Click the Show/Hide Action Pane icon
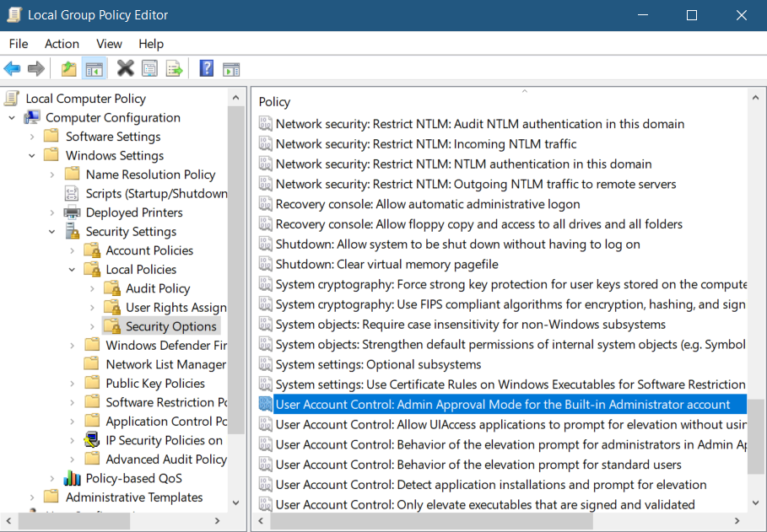 click(231, 68)
